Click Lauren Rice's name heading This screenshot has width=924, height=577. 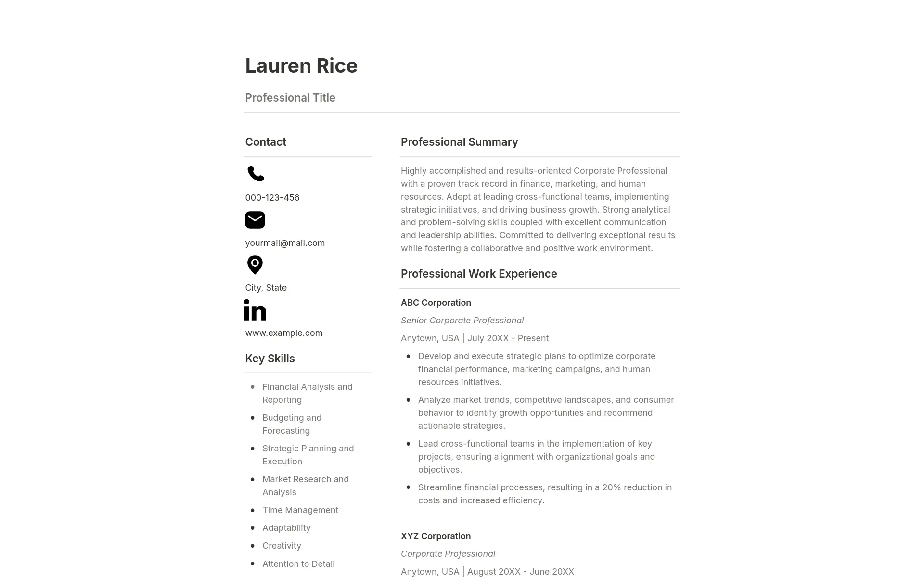tap(301, 65)
